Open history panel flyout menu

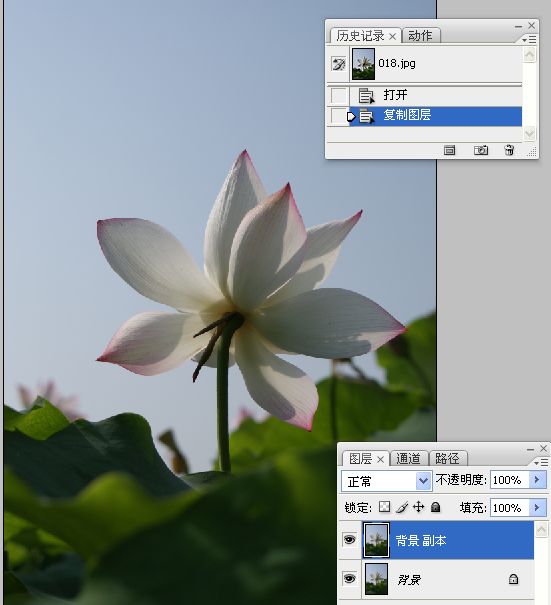[529, 39]
